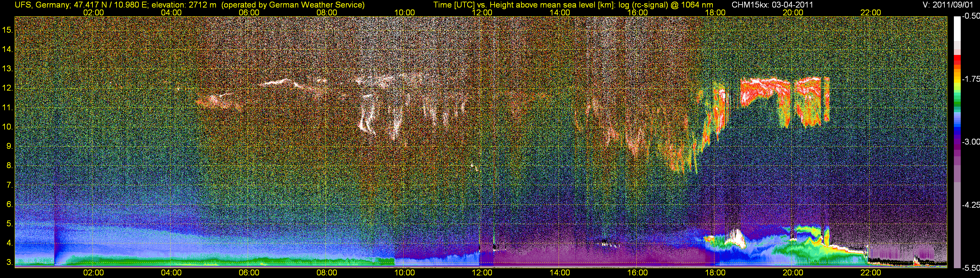Click the 18:00 label on the top time axis
The image size is (980, 278).
[715, 12]
